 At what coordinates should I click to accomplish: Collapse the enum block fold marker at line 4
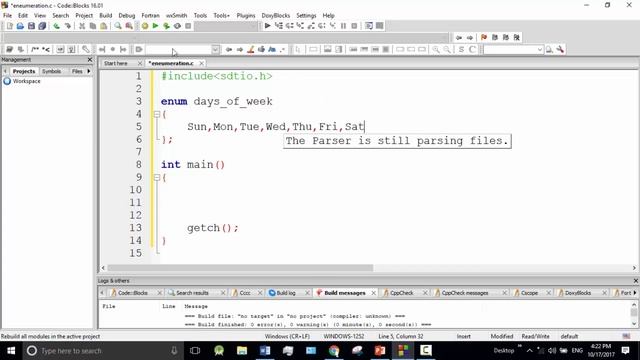point(157,114)
